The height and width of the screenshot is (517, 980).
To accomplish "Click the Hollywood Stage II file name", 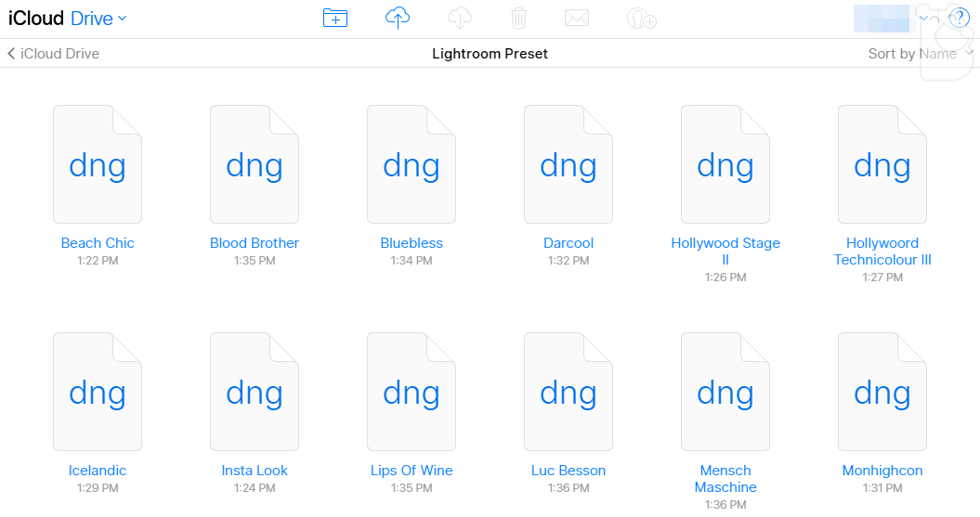I will pos(725,251).
